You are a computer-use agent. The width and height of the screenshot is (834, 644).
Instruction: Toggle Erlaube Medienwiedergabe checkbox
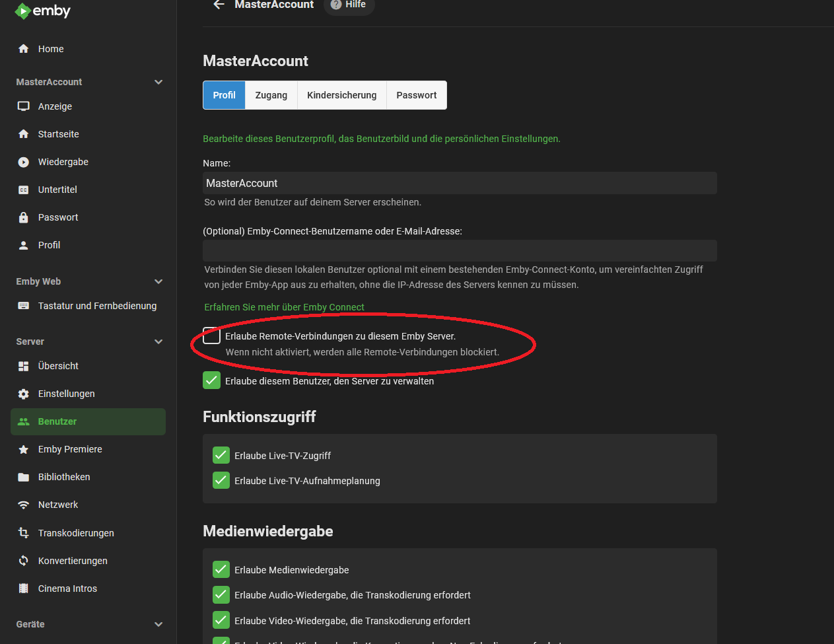click(x=221, y=569)
